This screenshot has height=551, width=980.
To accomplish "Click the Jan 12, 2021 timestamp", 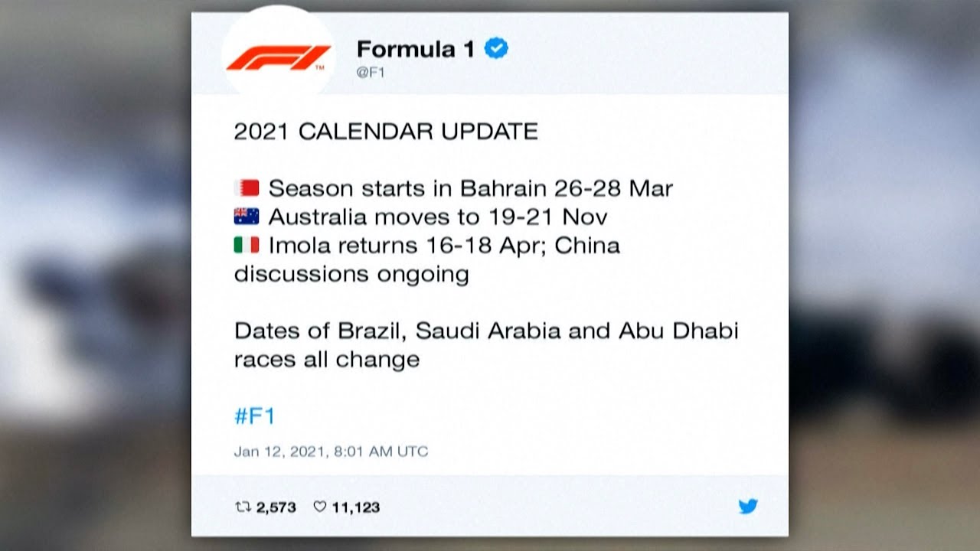I will coord(331,452).
